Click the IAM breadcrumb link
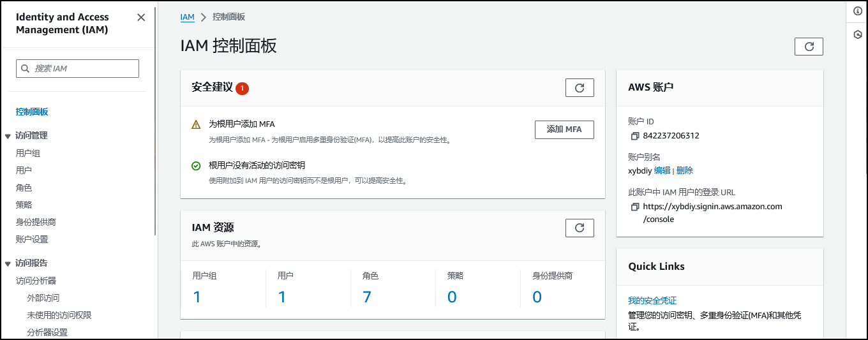The width and height of the screenshot is (868, 340). (187, 17)
